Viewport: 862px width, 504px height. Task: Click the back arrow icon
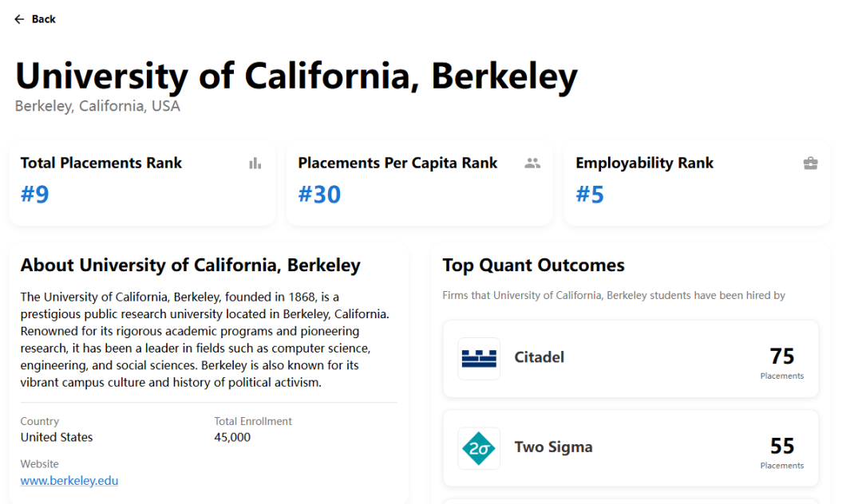[19, 19]
